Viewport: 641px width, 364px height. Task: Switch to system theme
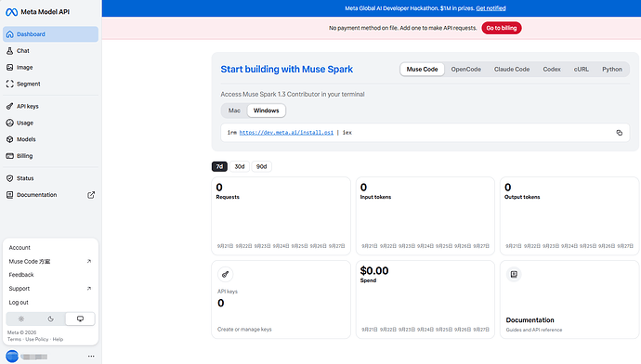(80, 318)
